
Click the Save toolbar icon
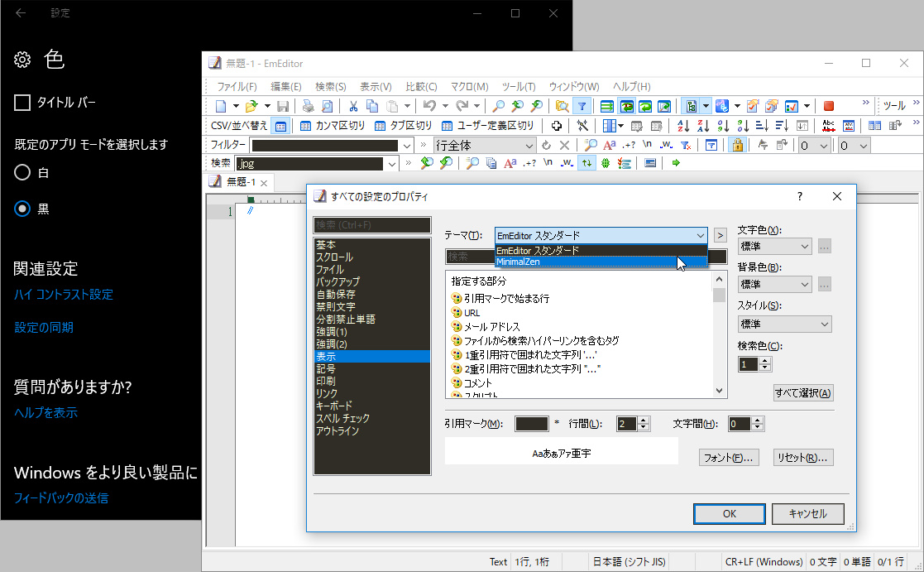click(x=283, y=106)
